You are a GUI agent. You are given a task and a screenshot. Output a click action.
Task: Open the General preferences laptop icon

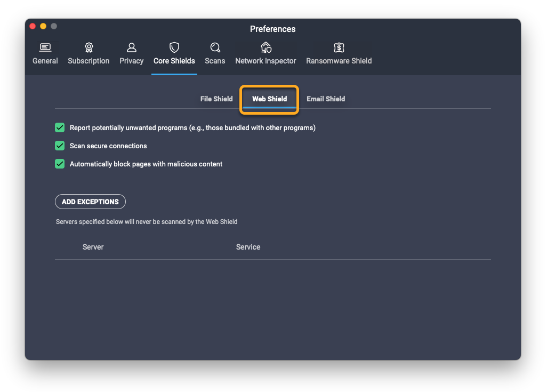(45, 48)
